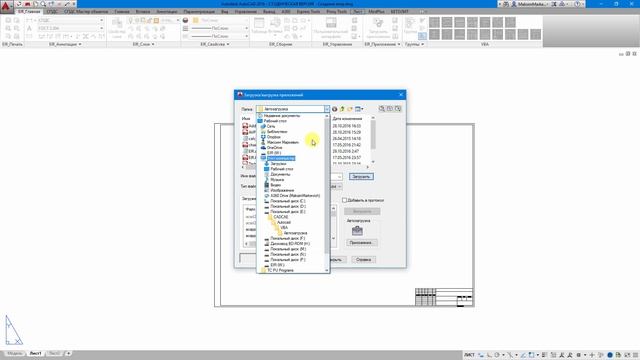The height and width of the screenshot is (360, 640).
Task: Click the Справка button
Action: click(363, 260)
